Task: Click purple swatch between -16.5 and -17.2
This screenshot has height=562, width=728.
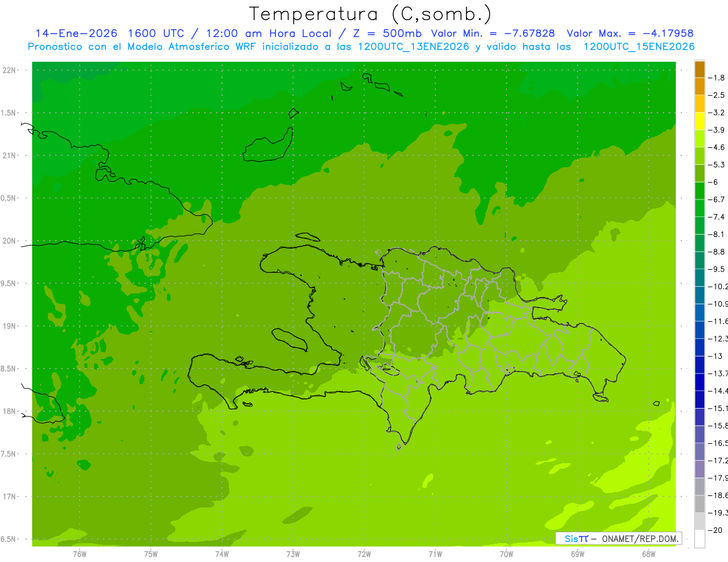Action: (x=699, y=452)
